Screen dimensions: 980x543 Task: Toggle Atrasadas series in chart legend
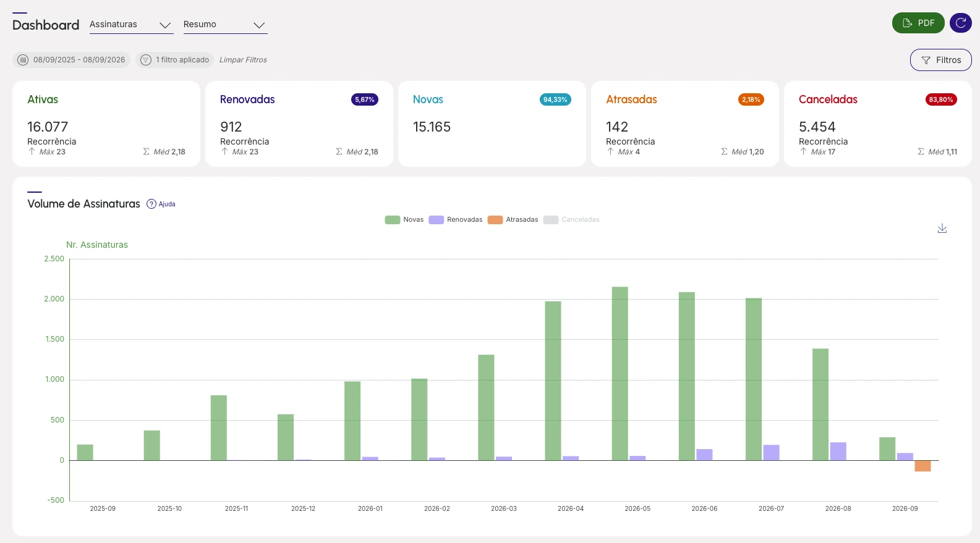point(513,220)
